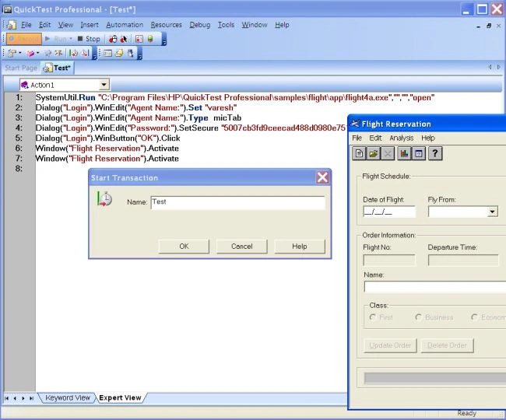
Task: Switch to Expert View tab
Action: (121, 397)
